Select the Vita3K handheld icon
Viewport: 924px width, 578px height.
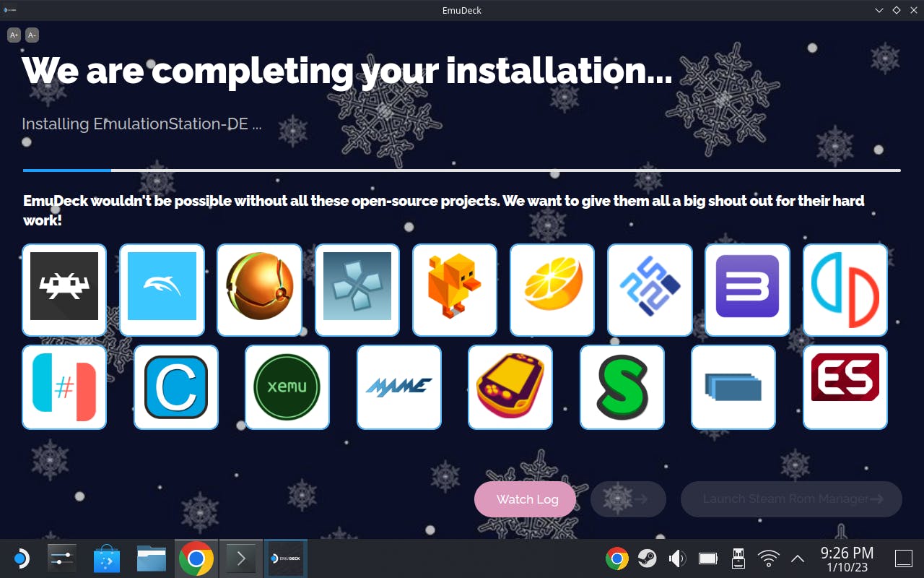pyautogui.click(x=510, y=387)
